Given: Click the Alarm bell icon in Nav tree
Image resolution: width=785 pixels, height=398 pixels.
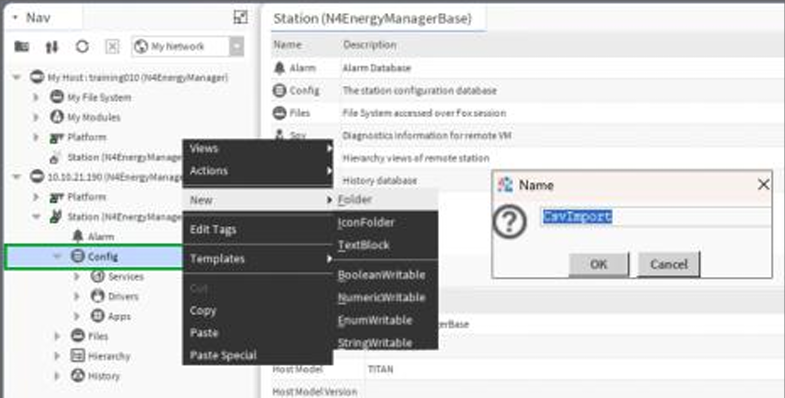Looking at the screenshot, I should coord(78,236).
